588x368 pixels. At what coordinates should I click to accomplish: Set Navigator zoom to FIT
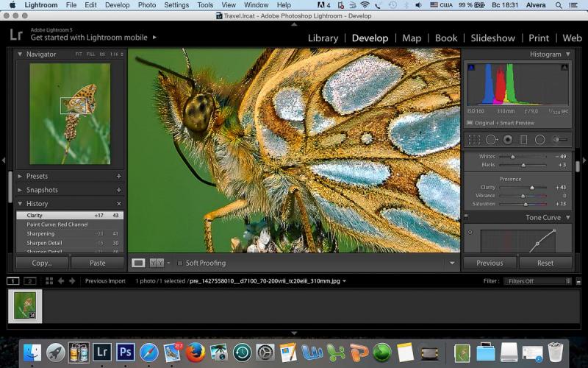pyautogui.click(x=79, y=54)
